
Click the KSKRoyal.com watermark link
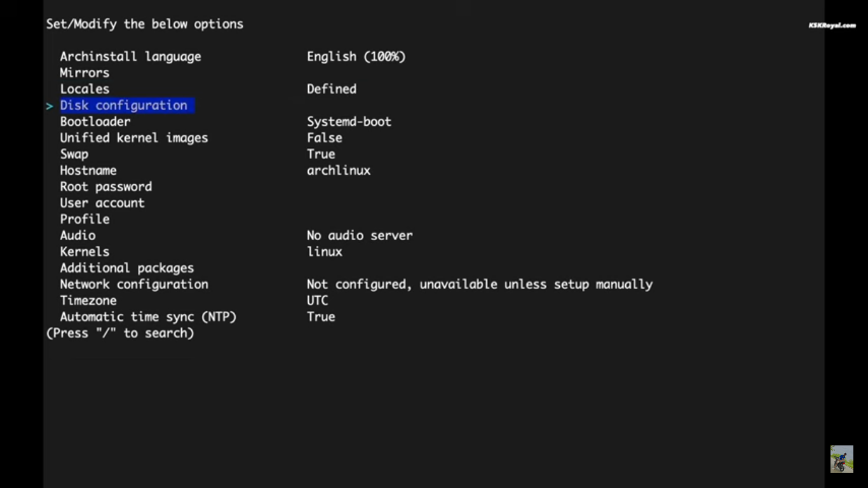pyautogui.click(x=833, y=26)
